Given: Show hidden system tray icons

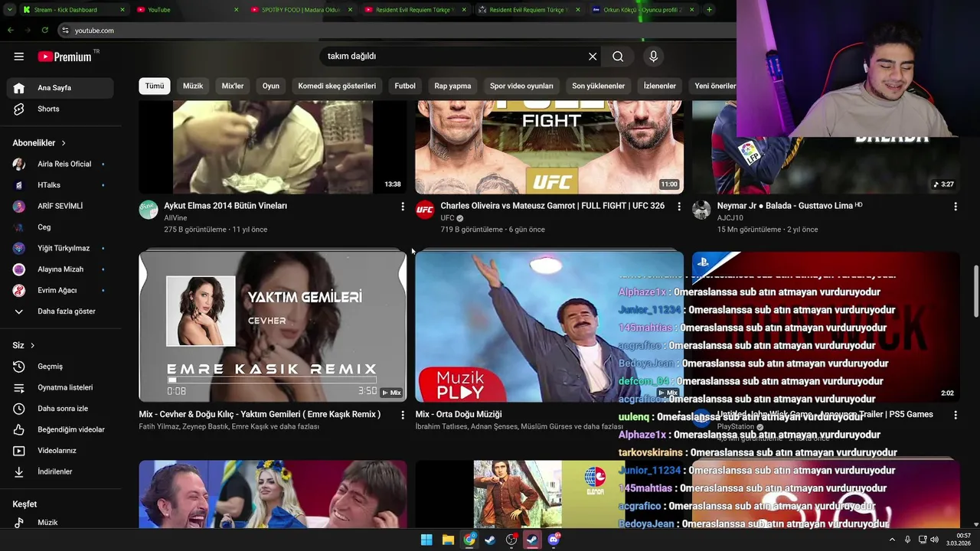Looking at the screenshot, I should [892, 540].
